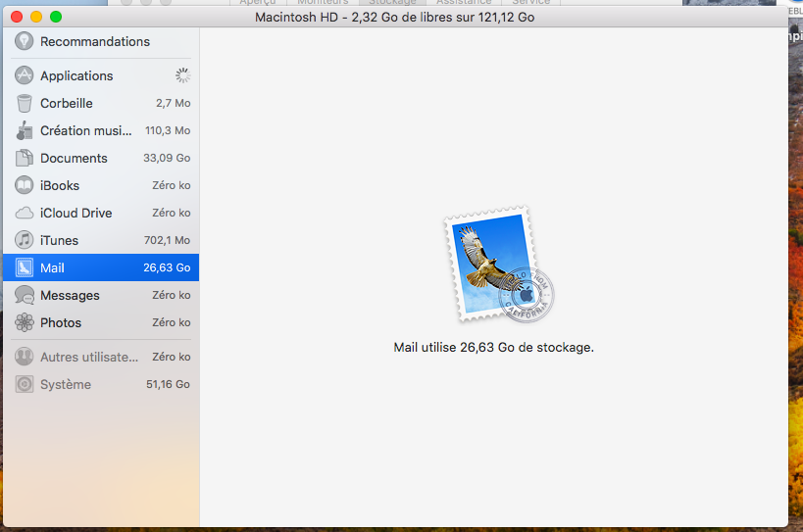Click the 110,3 Mo size value

(x=168, y=130)
